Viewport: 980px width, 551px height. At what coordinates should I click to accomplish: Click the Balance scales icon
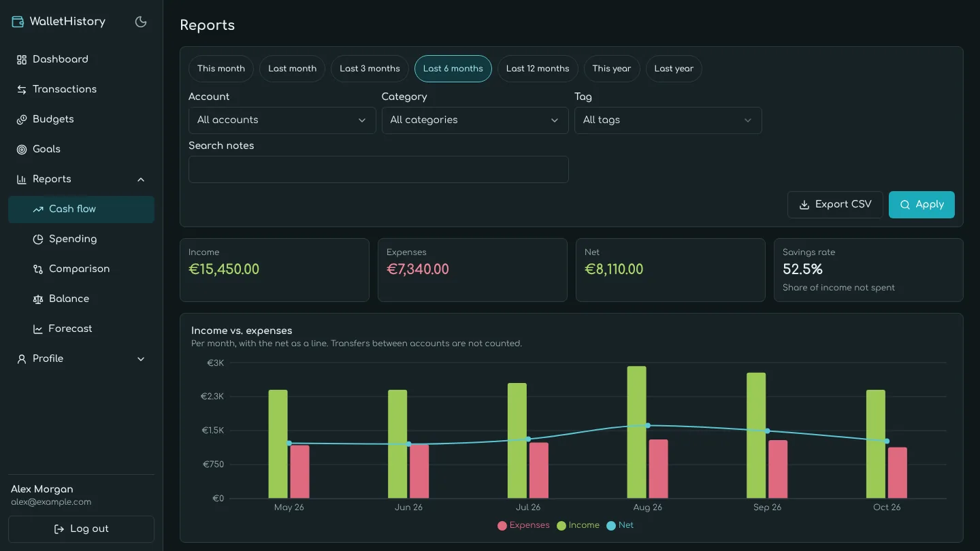click(38, 299)
